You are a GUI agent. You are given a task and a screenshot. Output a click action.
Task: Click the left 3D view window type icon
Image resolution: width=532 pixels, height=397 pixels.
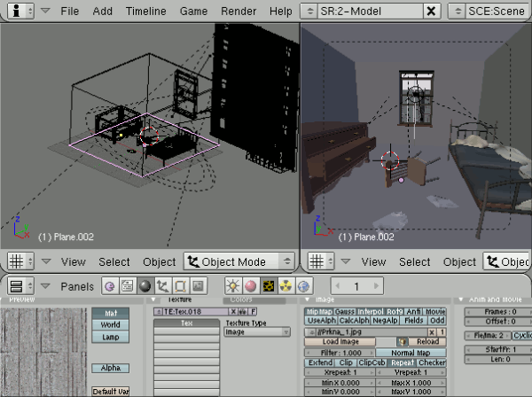(x=20, y=261)
